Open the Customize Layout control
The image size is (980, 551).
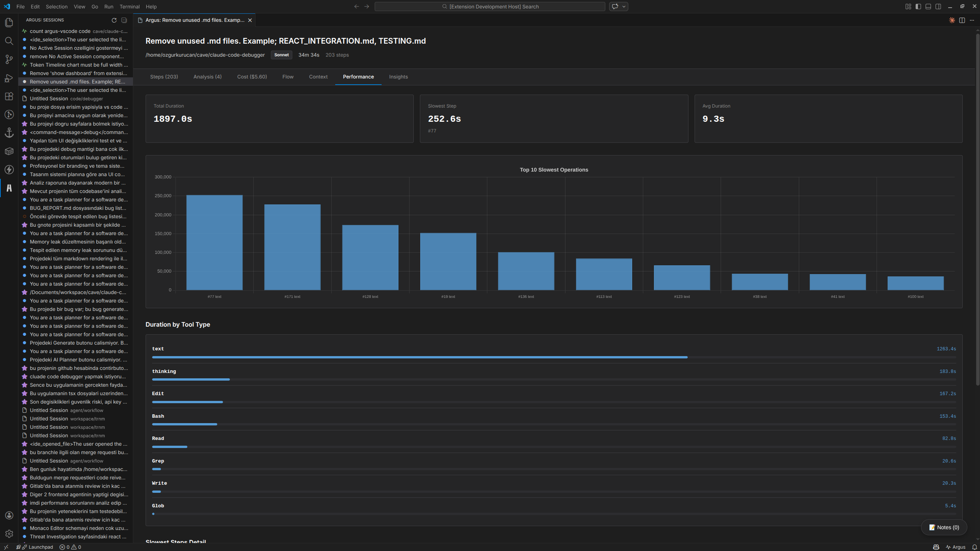(908, 6)
